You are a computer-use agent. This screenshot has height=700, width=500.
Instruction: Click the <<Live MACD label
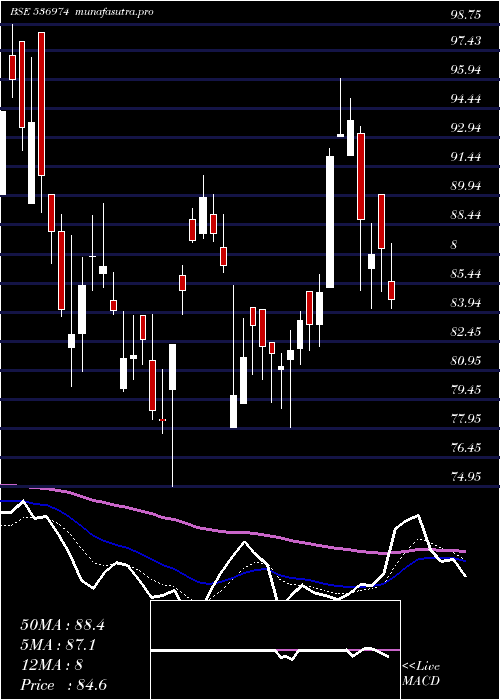click(421, 674)
